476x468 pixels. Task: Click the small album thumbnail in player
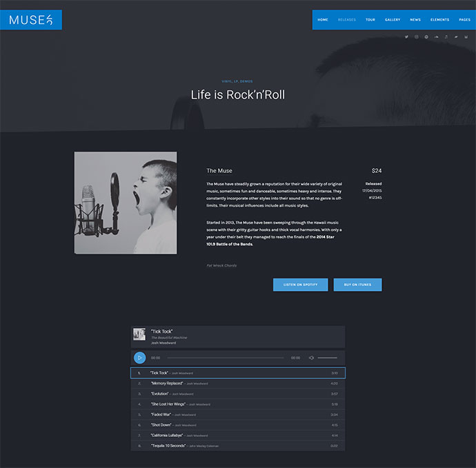pos(139,334)
